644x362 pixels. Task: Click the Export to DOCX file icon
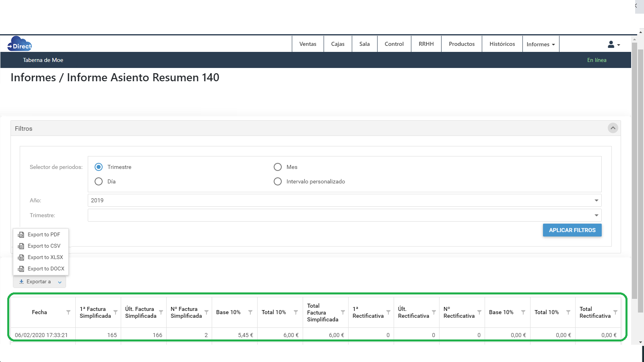(x=21, y=269)
